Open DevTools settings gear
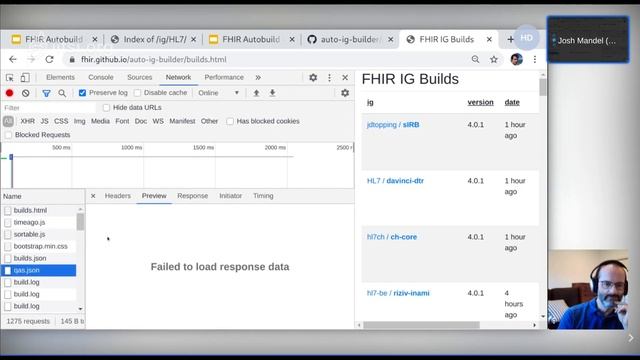Viewport: 640px width, 360px height. tap(313, 78)
